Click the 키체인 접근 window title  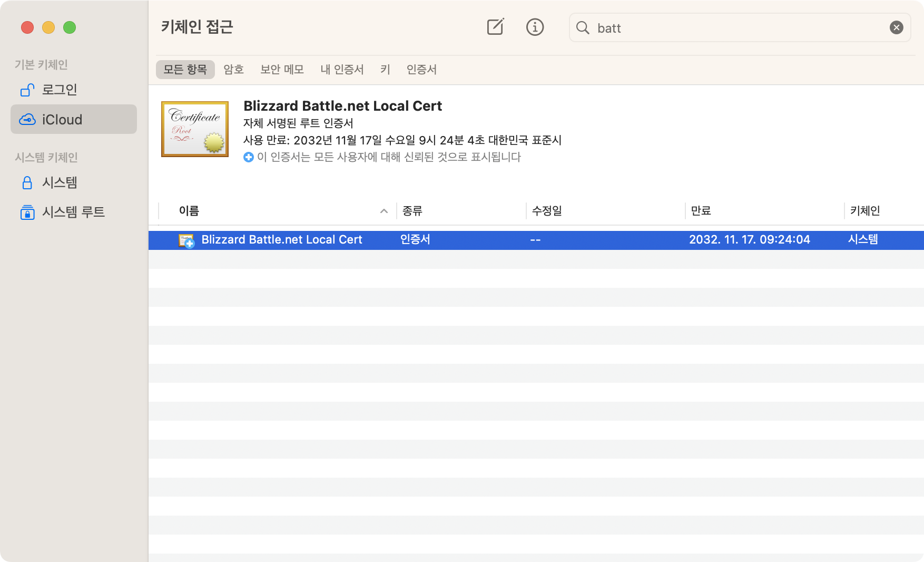[x=197, y=27]
